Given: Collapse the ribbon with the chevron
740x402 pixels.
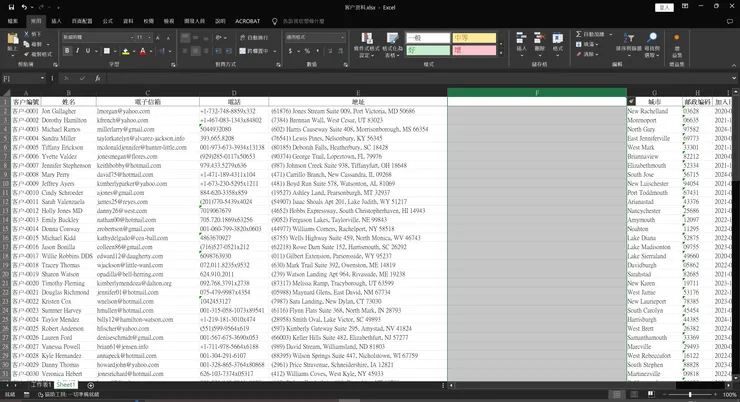Looking at the screenshot, I should [x=733, y=65].
